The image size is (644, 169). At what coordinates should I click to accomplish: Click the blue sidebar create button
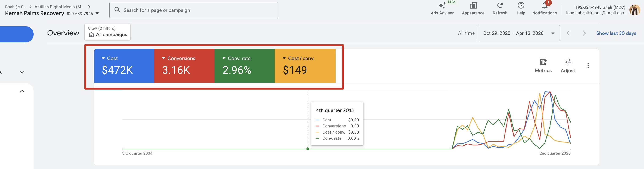pyautogui.click(x=16, y=34)
